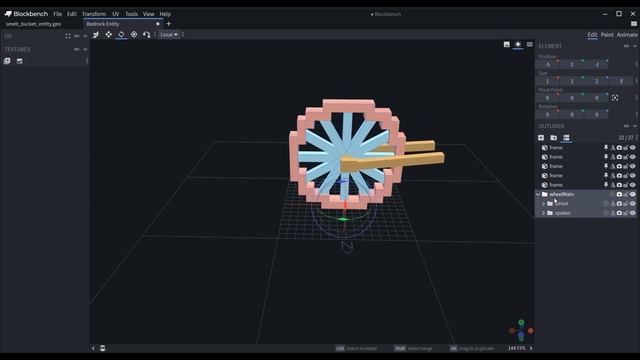The width and height of the screenshot is (640, 360).
Task: Click the green Y axis on navigation gizmo
Action: click(x=521, y=322)
